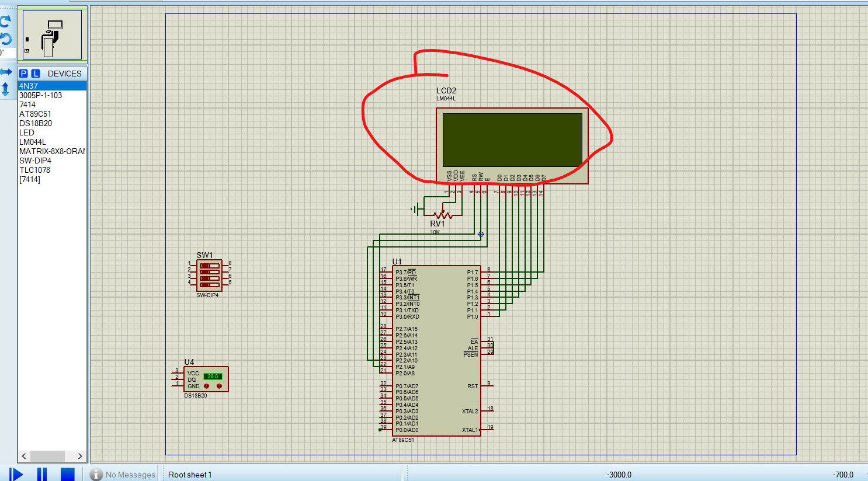Stop the simulation

click(x=68, y=474)
